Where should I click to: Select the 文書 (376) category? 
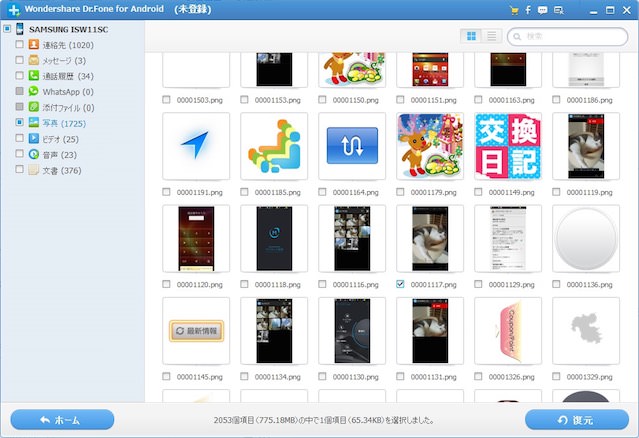(62, 170)
